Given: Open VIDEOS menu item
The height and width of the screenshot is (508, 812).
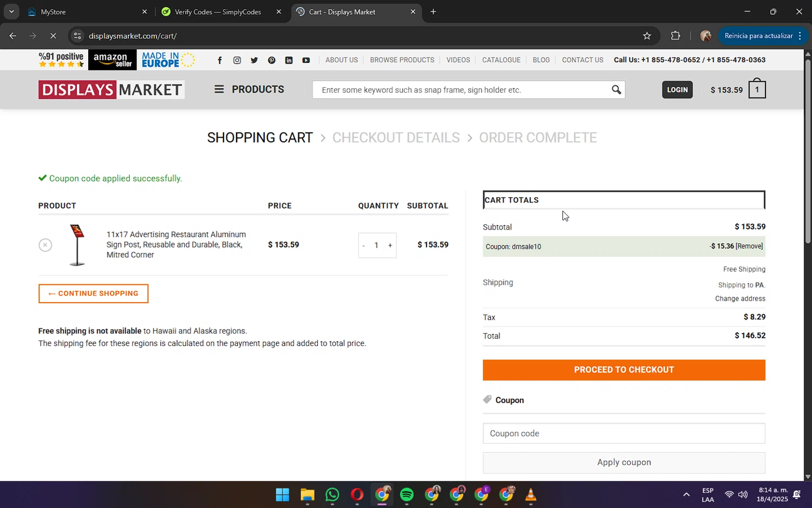Looking at the screenshot, I should click(x=458, y=60).
